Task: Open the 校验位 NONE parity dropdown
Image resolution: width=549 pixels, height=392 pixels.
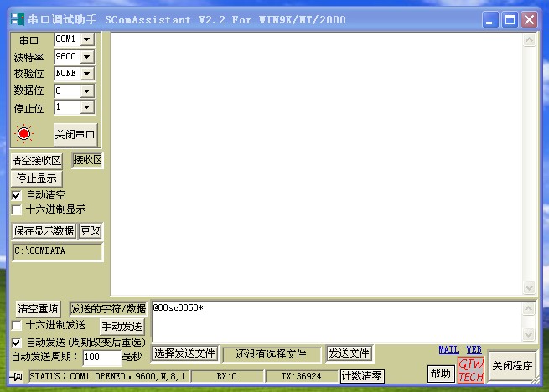Action: 87,74
